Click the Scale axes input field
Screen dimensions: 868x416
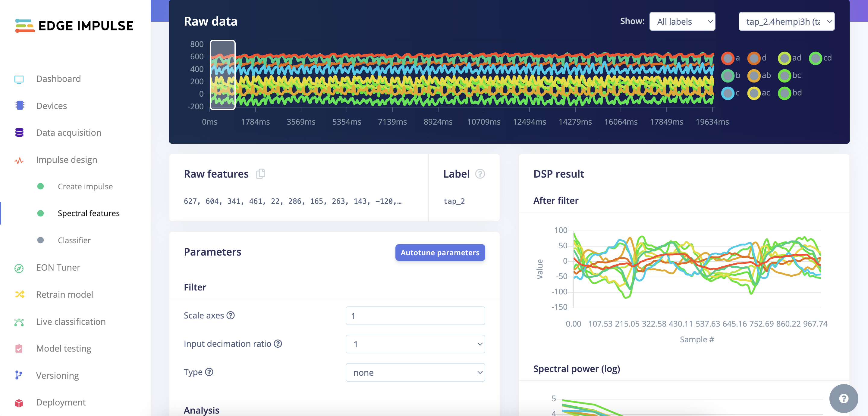click(x=415, y=315)
